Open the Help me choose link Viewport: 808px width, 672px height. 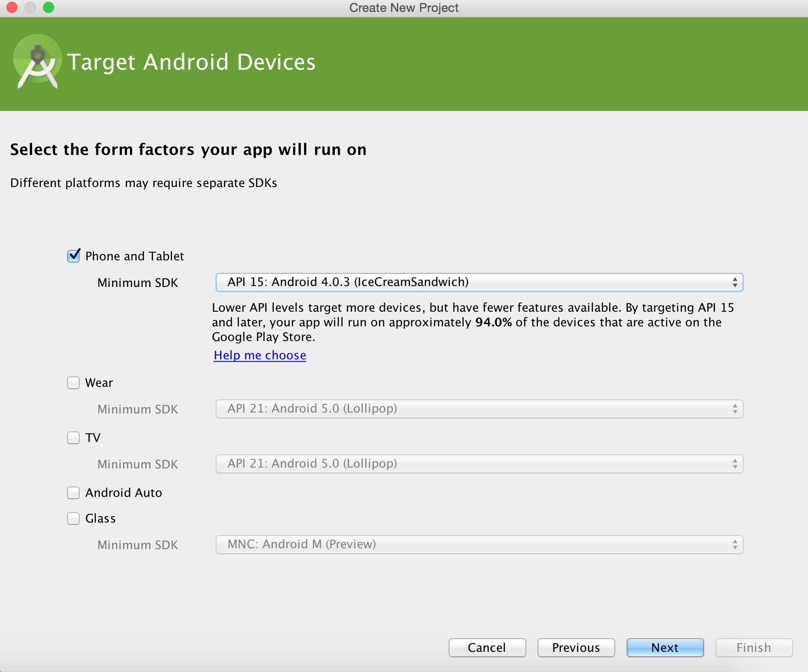(260, 355)
